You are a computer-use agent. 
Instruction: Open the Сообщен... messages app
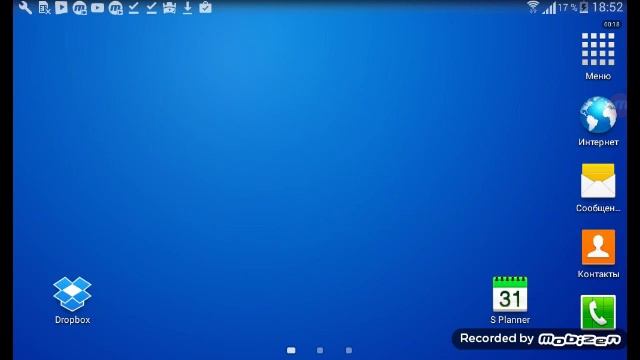pyautogui.click(x=598, y=180)
